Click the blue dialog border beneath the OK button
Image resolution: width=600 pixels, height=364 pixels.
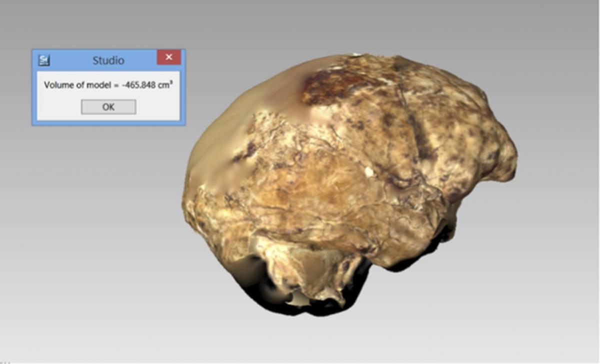[108, 123]
